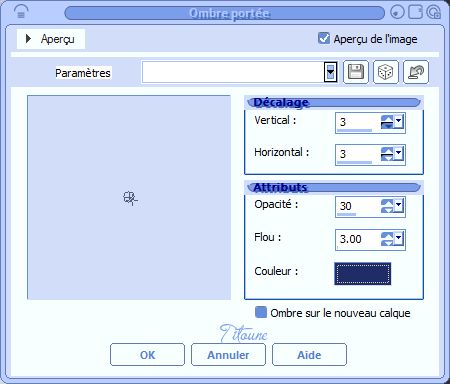
Task: Click the Horizontal offset spinner arrows
Action: point(387,154)
